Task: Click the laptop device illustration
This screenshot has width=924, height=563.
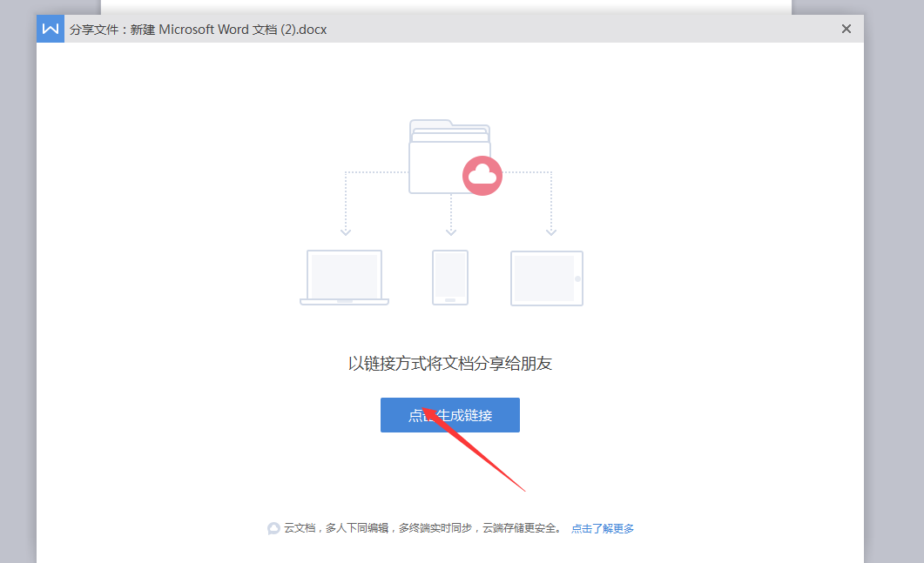Action: pos(344,278)
